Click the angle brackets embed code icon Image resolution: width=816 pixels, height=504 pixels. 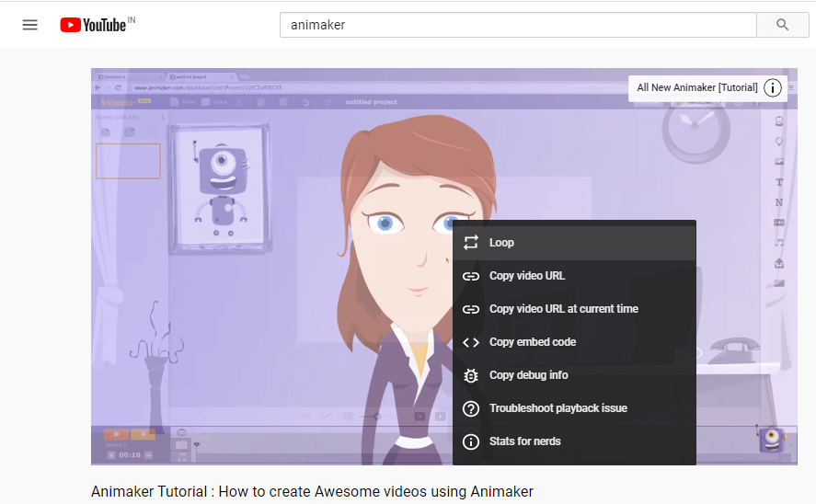point(471,342)
